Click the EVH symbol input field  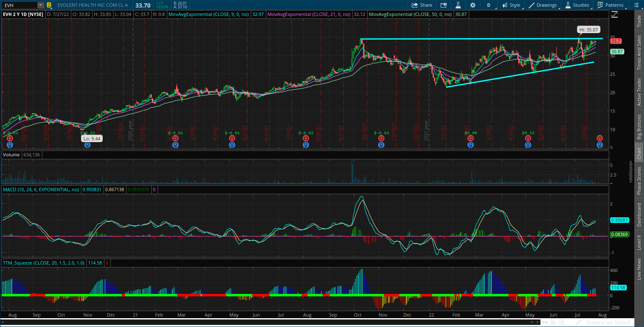tap(19, 5)
